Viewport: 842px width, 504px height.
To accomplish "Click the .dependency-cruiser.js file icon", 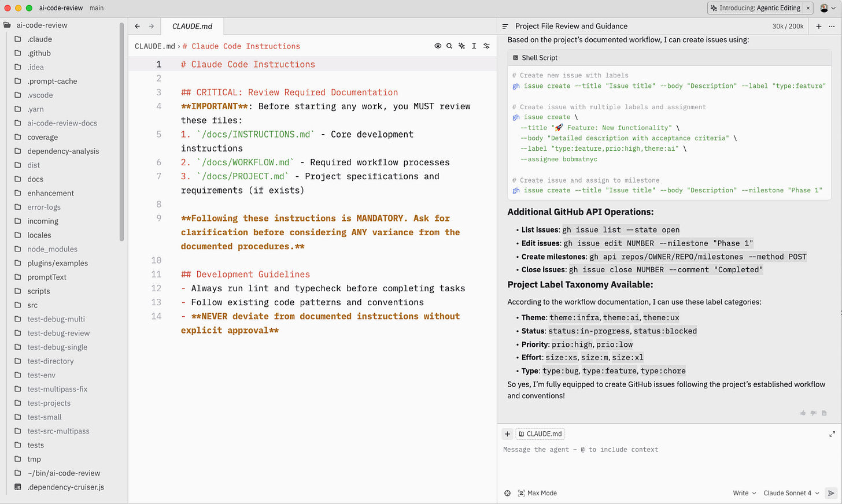I will click(18, 487).
